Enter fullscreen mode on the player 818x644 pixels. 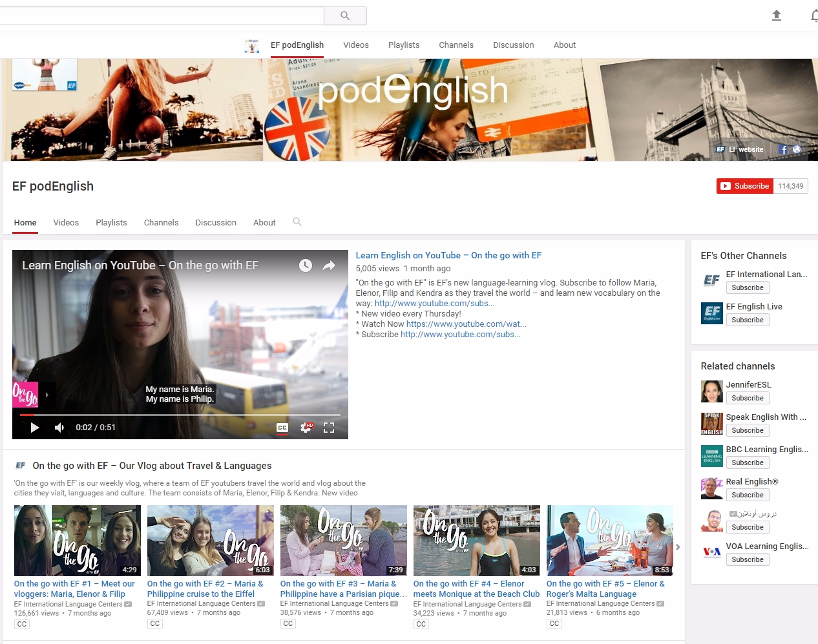(329, 428)
